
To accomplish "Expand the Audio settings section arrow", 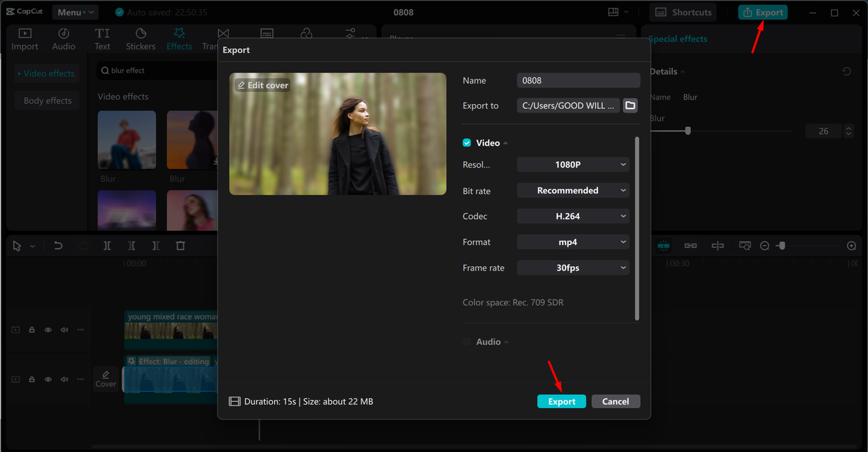I will (507, 342).
